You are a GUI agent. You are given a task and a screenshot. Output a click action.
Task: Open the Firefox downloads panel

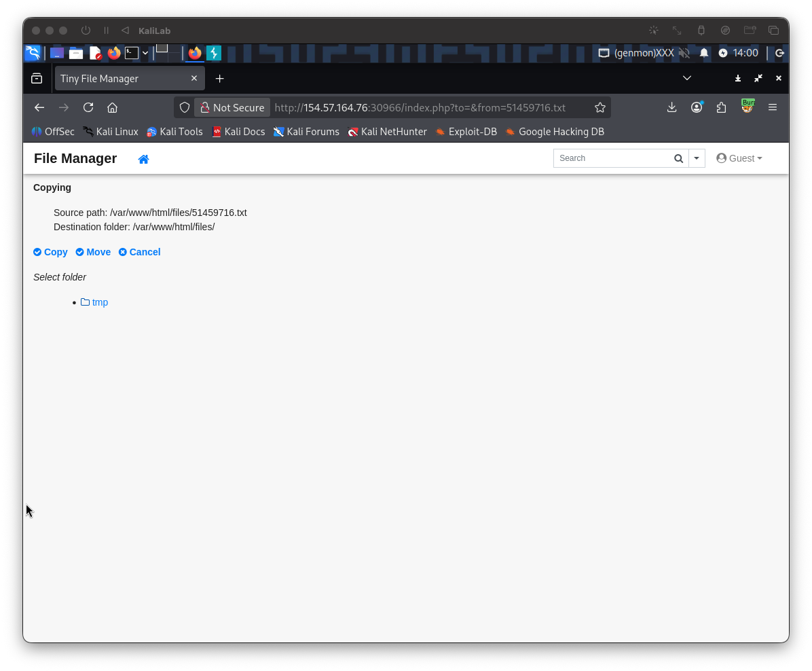pos(671,107)
